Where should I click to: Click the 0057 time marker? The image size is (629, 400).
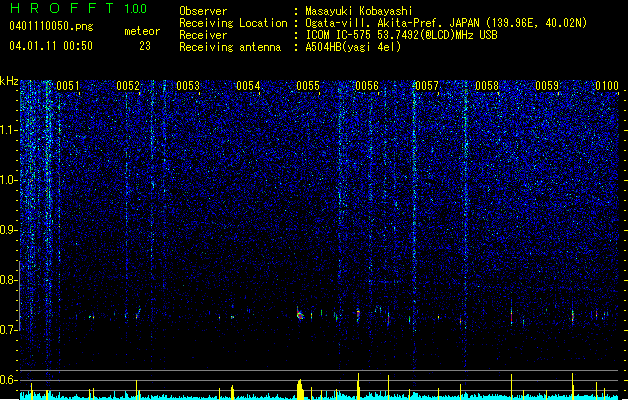click(x=427, y=86)
